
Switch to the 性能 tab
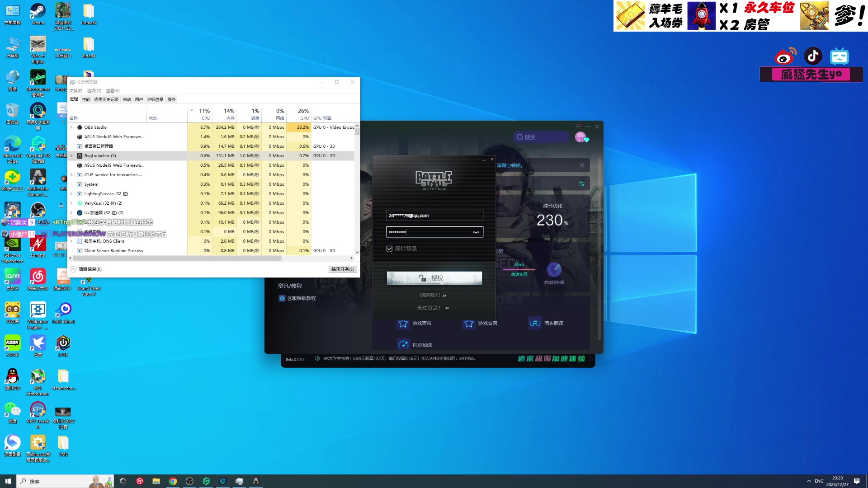point(86,99)
